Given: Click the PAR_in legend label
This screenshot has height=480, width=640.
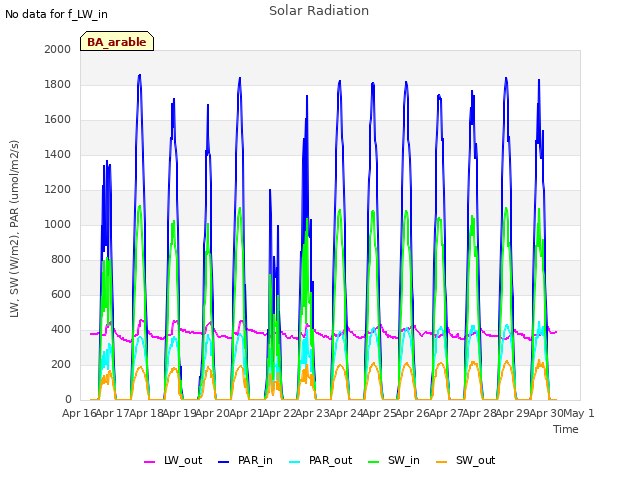Looking at the screenshot, I should click(255, 460).
